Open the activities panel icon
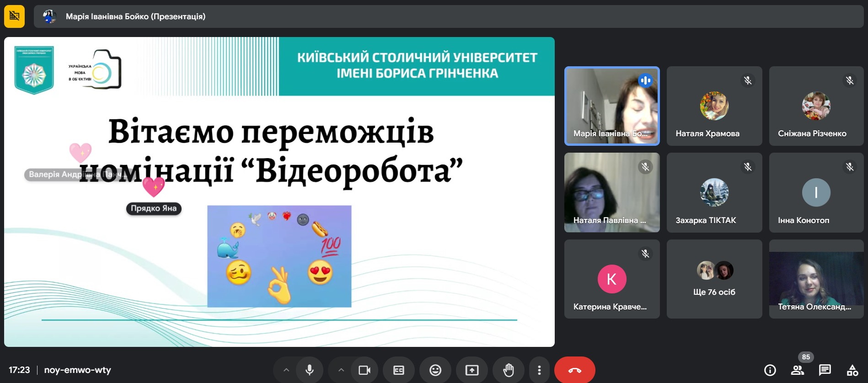Viewport: 868px width, 383px height. point(852,370)
